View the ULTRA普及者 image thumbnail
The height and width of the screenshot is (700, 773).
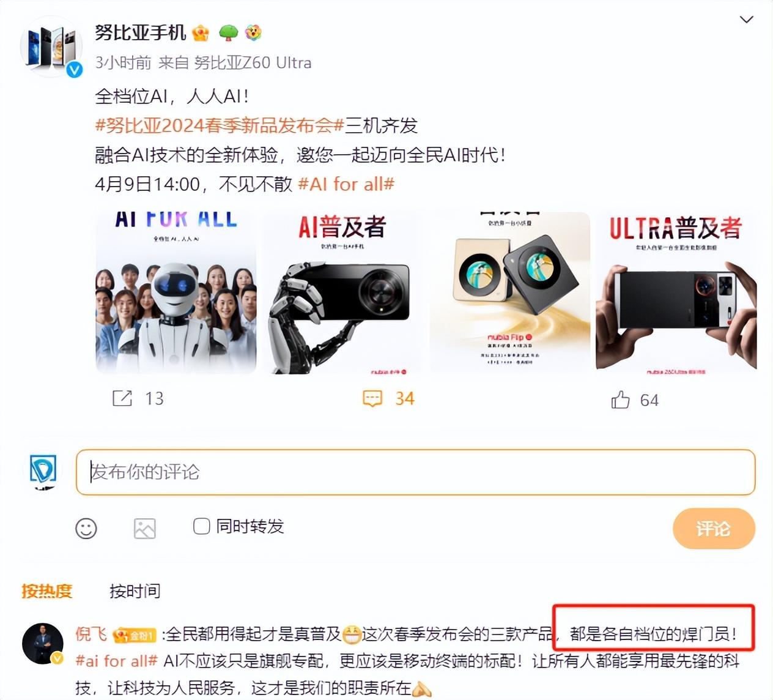[676, 291]
